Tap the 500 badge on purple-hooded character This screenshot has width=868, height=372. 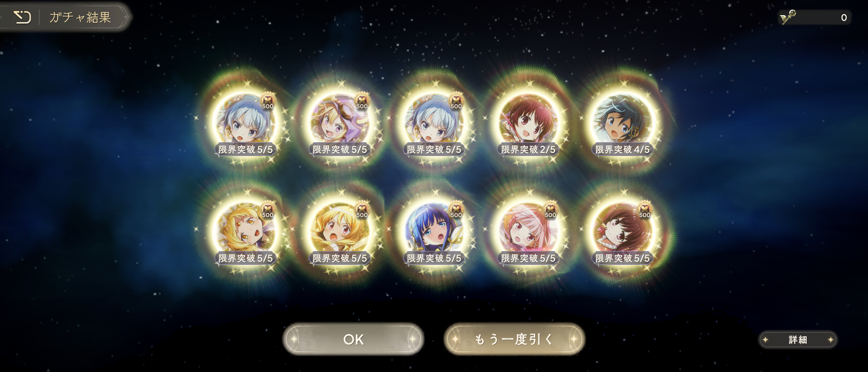pos(362,101)
